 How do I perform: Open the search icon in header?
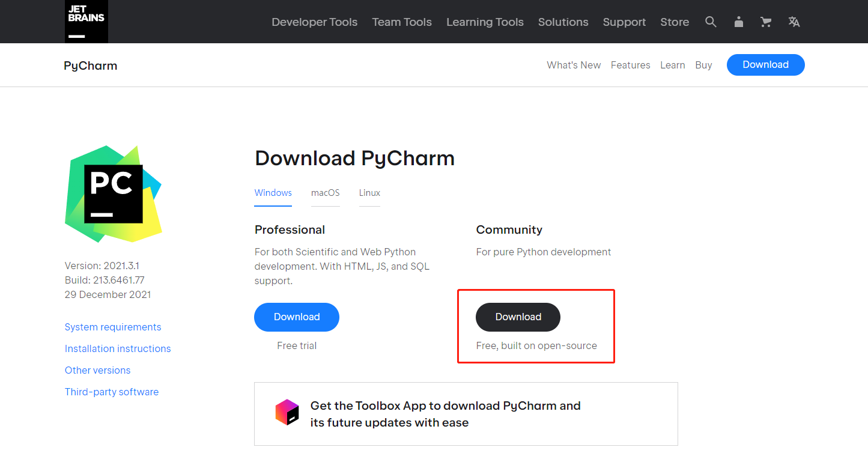[711, 22]
